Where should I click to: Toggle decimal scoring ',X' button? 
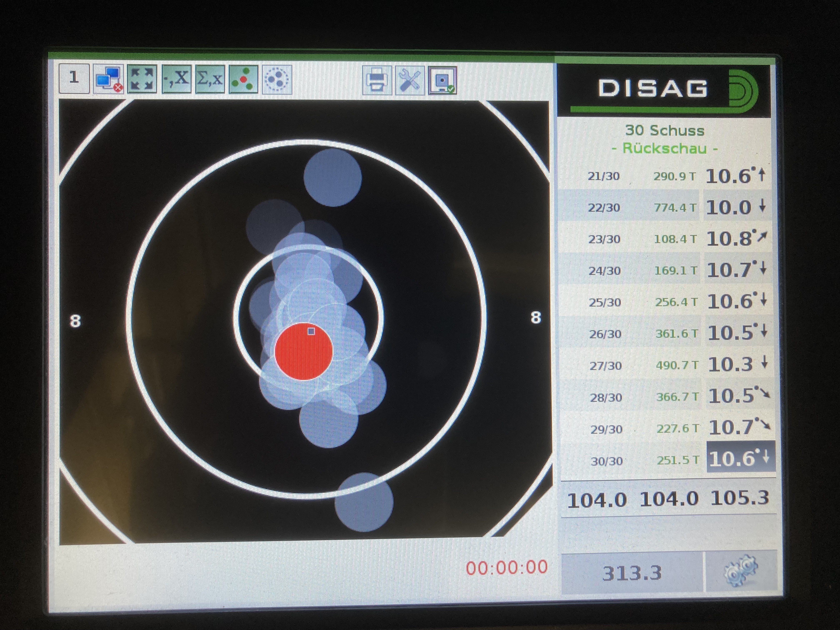pos(177,79)
